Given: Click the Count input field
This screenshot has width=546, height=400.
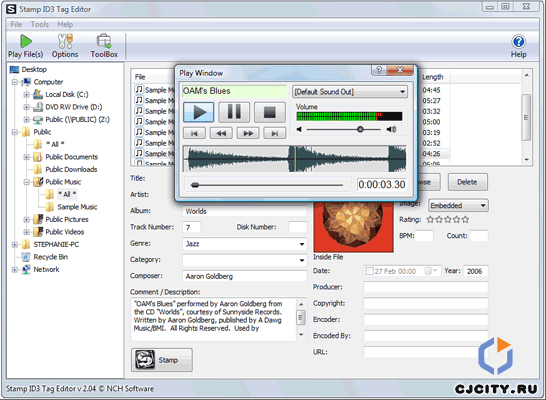Looking at the screenshot, I should click(479, 236).
